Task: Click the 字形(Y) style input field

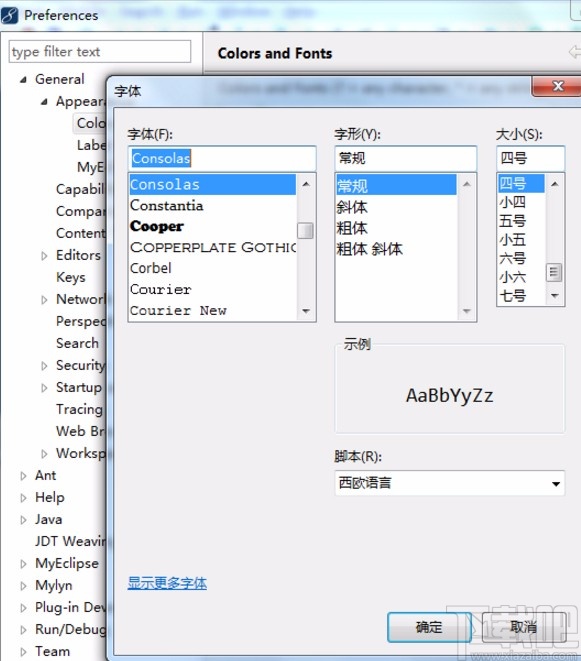Action: [406, 159]
